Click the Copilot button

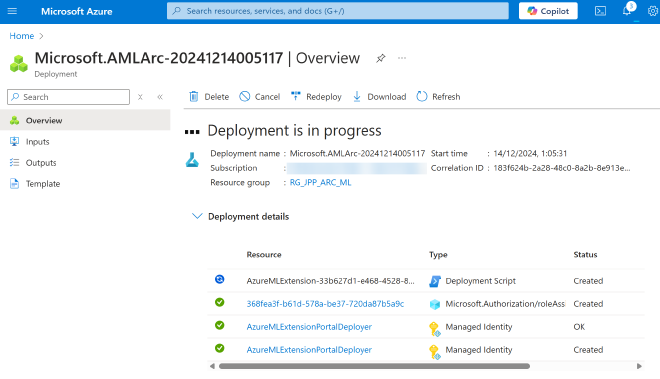548,11
